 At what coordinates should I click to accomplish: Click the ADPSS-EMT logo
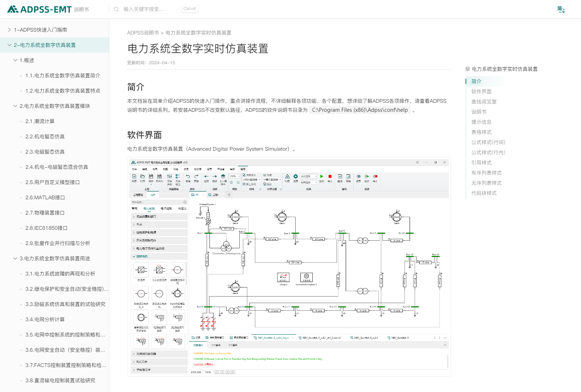tap(39, 9)
